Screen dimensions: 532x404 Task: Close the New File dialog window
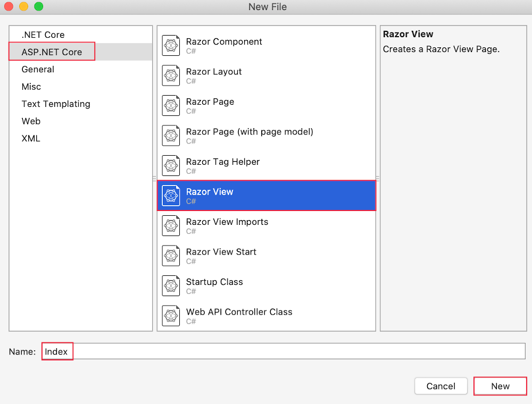pyautogui.click(x=9, y=7)
